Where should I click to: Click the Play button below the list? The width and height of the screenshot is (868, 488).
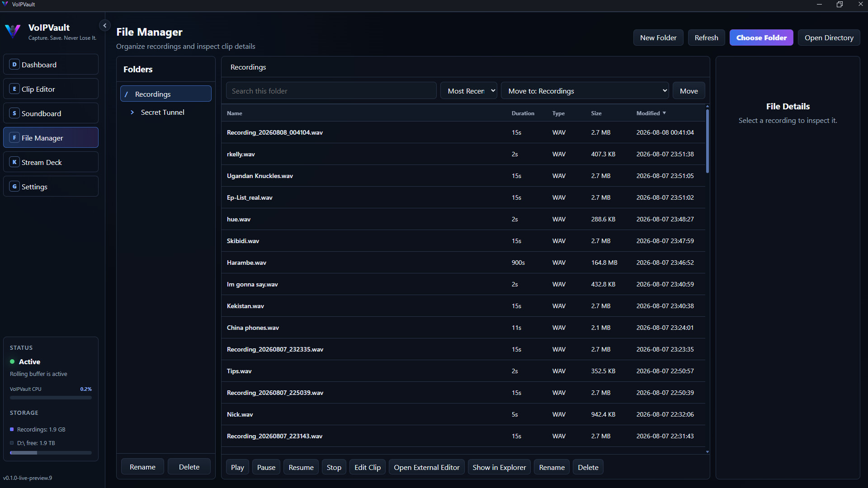coord(237,467)
